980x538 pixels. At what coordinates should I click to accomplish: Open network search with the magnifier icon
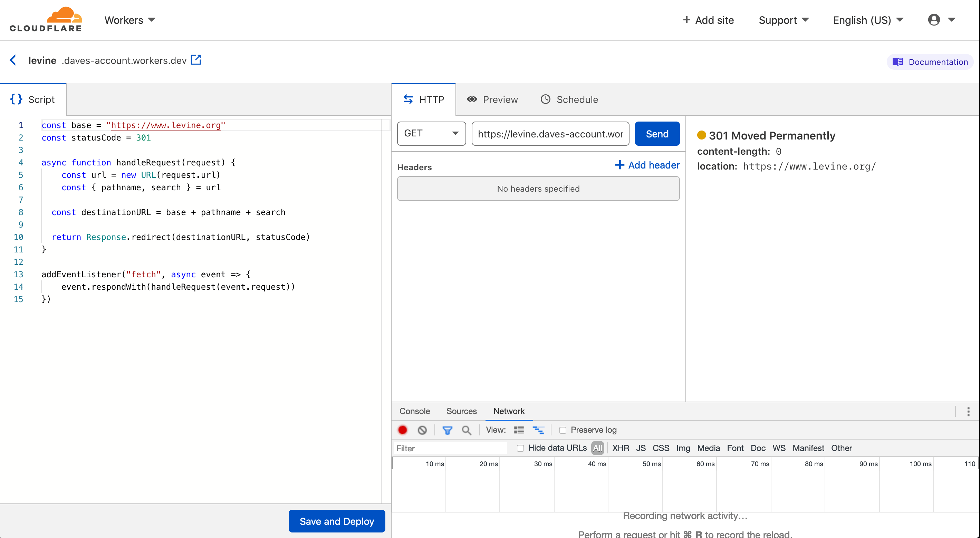click(x=467, y=430)
